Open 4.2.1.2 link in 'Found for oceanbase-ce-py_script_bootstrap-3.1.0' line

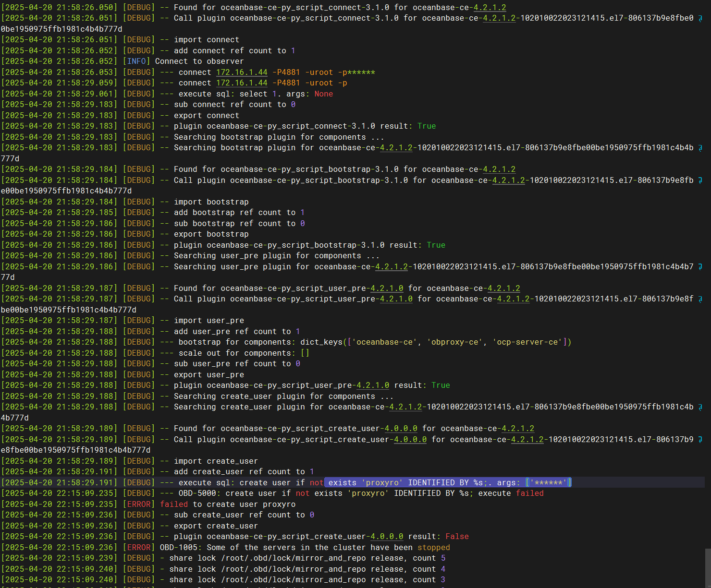(x=499, y=169)
